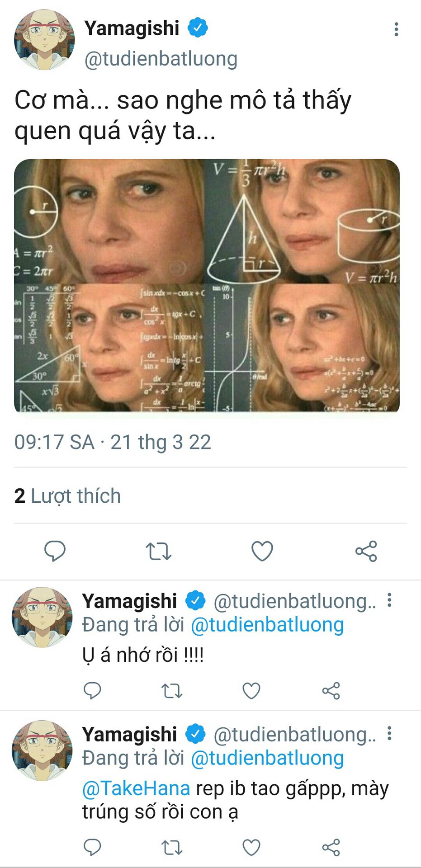Open more options on the main tweet
This screenshot has height=868, width=421.
(396, 29)
